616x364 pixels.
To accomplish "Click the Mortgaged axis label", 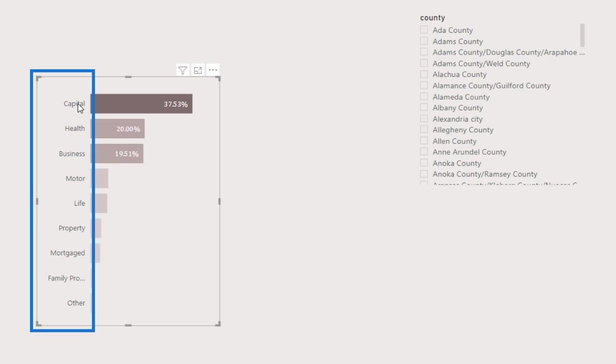I will [x=67, y=253].
